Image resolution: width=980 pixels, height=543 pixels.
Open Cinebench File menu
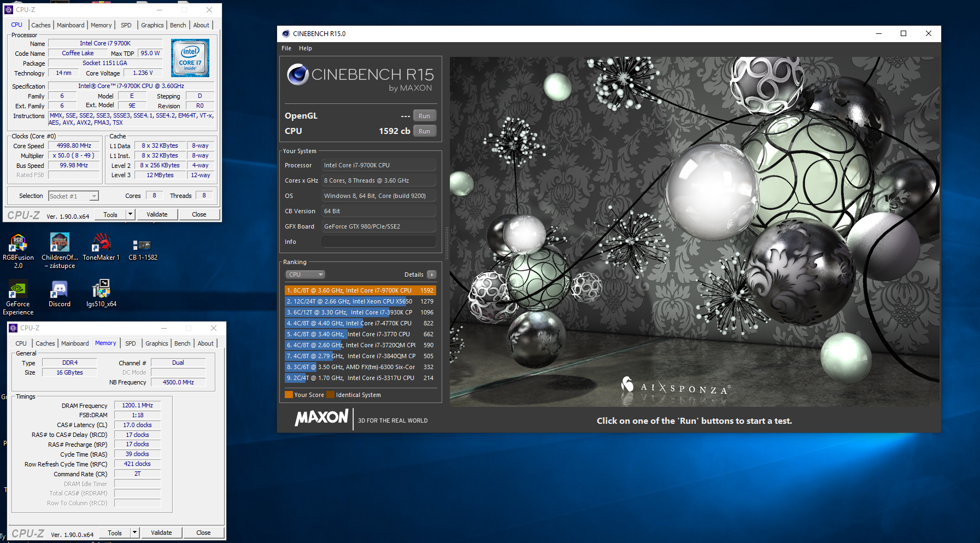pos(286,48)
